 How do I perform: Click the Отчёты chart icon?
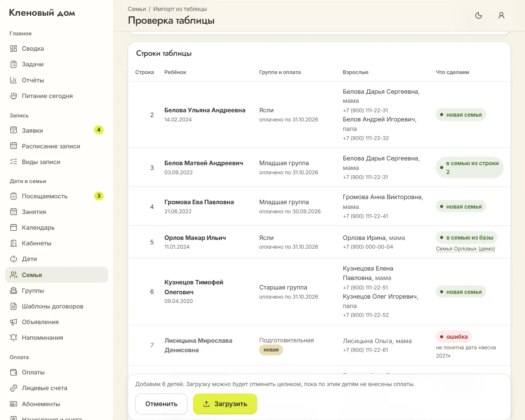tap(13, 80)
